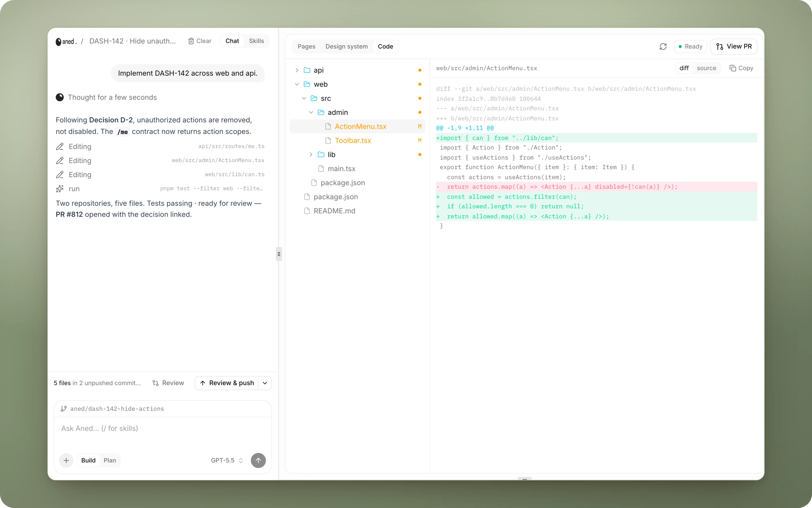Image resolution: width=812 pixels, height=508 pixels.
Task: Click the breadcrumb DASH-142 · Hide unauth...
Action: (x=132, y=41)
